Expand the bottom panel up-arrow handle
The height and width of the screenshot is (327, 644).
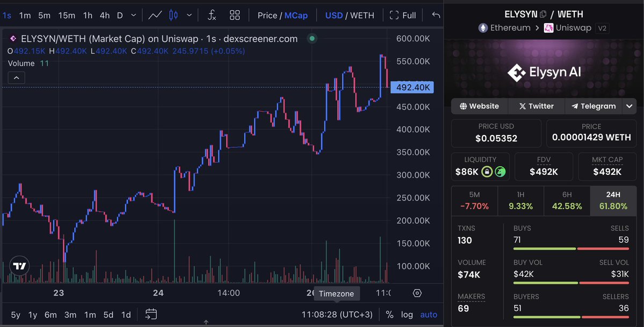[x=206, y=323]
